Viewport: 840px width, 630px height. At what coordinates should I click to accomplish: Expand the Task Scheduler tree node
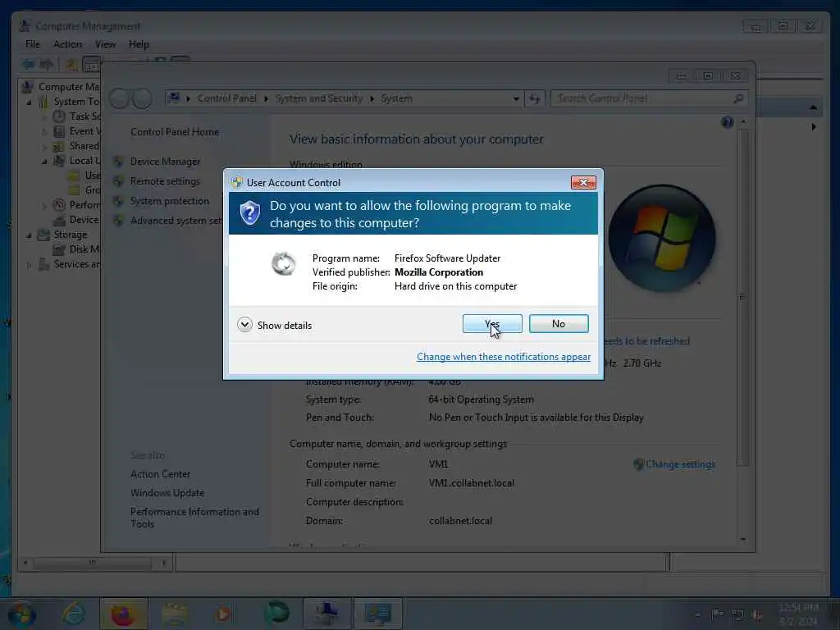coord(44,116)
